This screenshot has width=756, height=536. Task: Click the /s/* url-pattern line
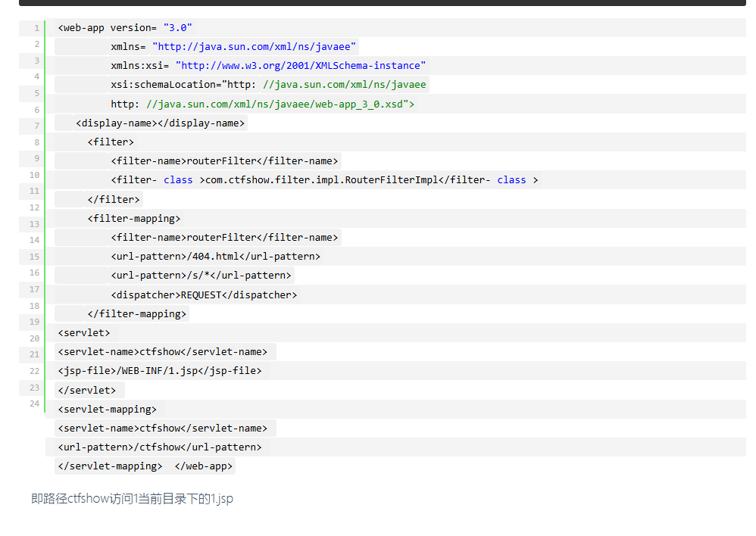tap(201, 276)
